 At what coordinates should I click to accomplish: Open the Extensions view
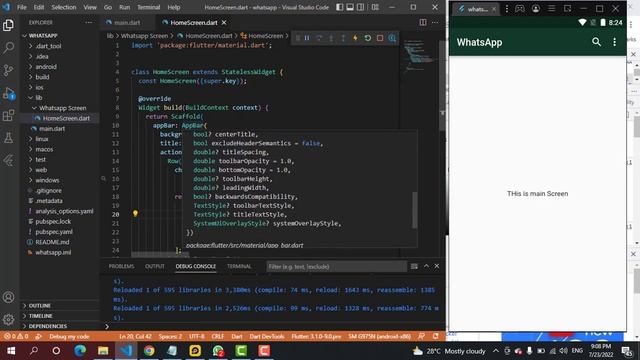[8, 116]
